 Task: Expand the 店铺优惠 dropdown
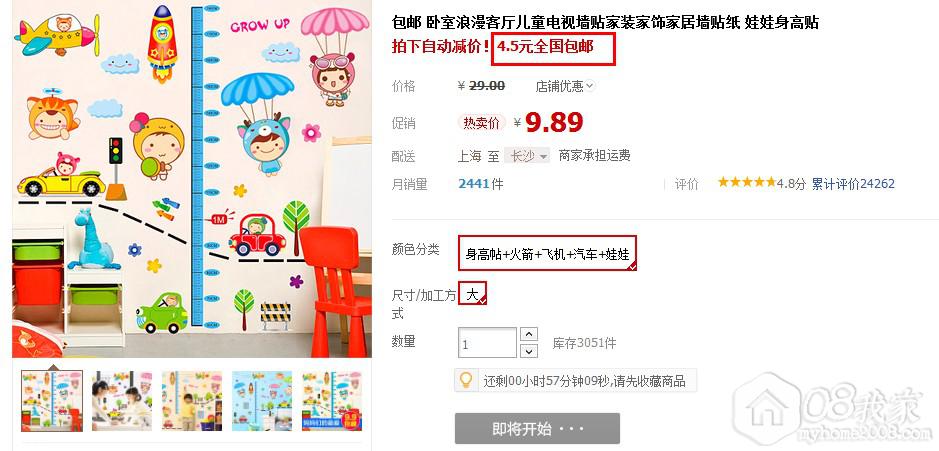[565, 86]
